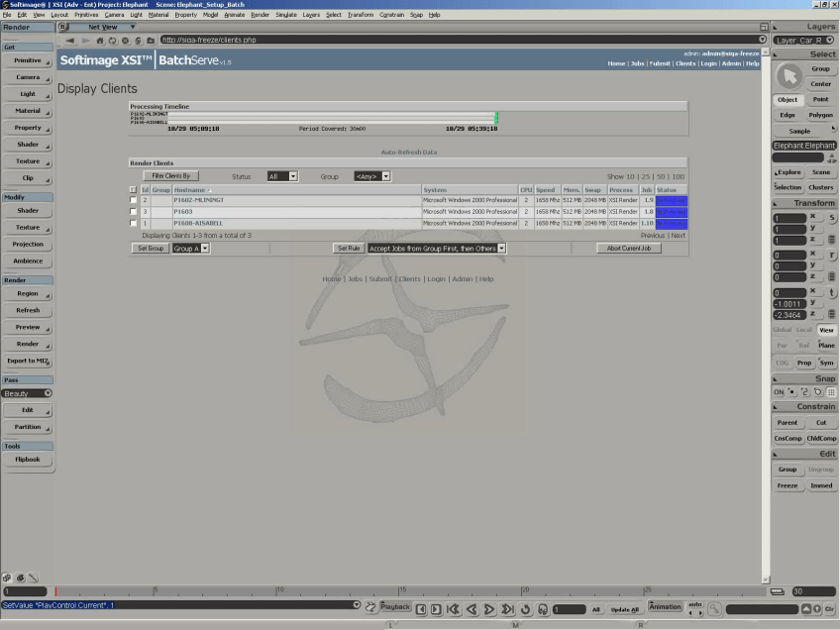Click the loop playback icon
The image size is (840, 630).
click(525, 609)
